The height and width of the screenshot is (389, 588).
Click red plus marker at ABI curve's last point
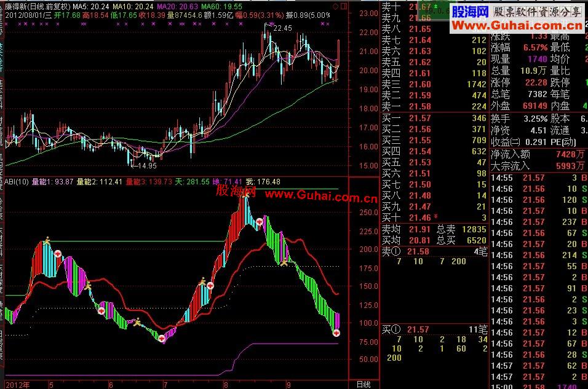[336, 333]
